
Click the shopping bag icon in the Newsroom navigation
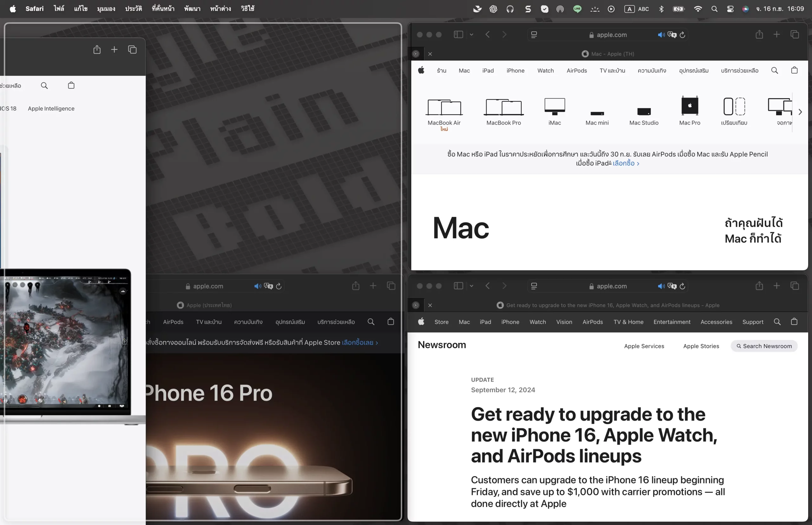coord(794,322)
